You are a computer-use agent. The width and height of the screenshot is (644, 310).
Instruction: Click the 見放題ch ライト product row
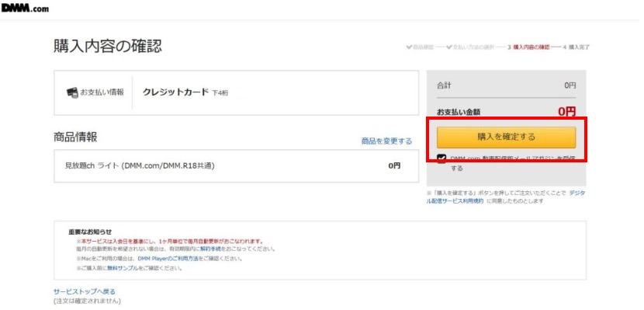point(236,166)
